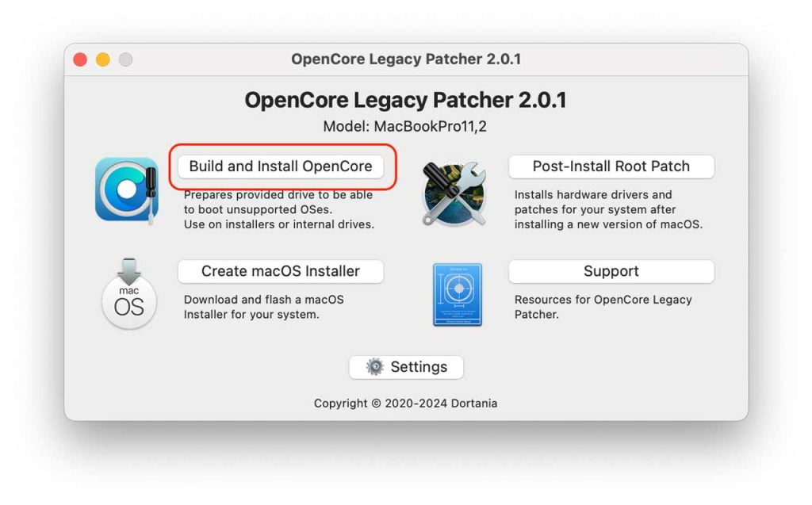Click the large OpenCore Legacy Patcher heading
The width and height of the screenshot is (812, 505).
[x=405, y=100]
